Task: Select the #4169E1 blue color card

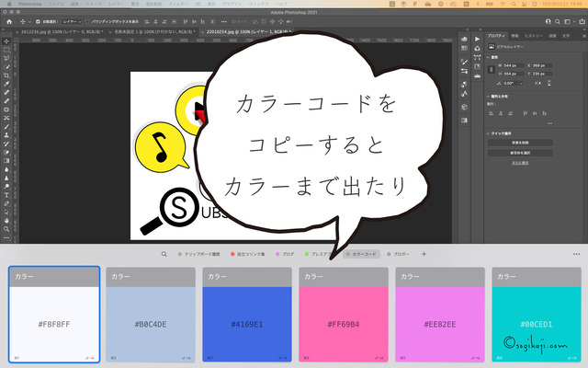Action: [x=247, y=315]
